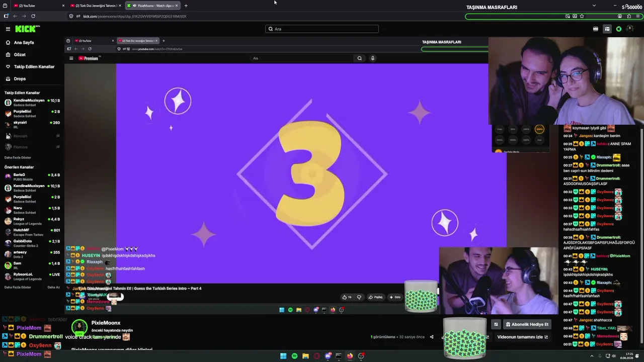
Task: Click the kick.com address bar URL
Action: 135,16
